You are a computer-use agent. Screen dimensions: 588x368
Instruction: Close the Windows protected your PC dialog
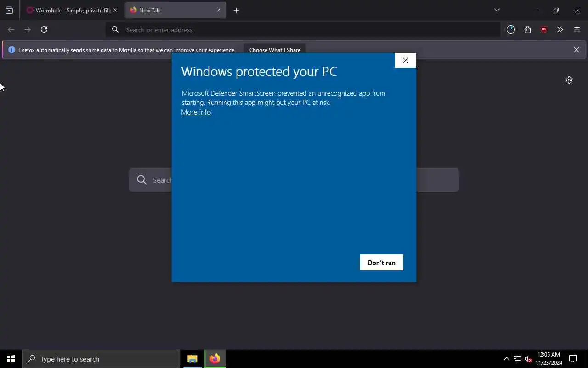point(405,60)
